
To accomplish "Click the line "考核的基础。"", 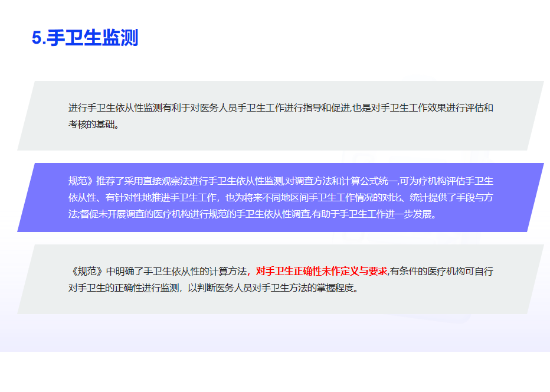I will pyautogui.click(x=94, y=124).
